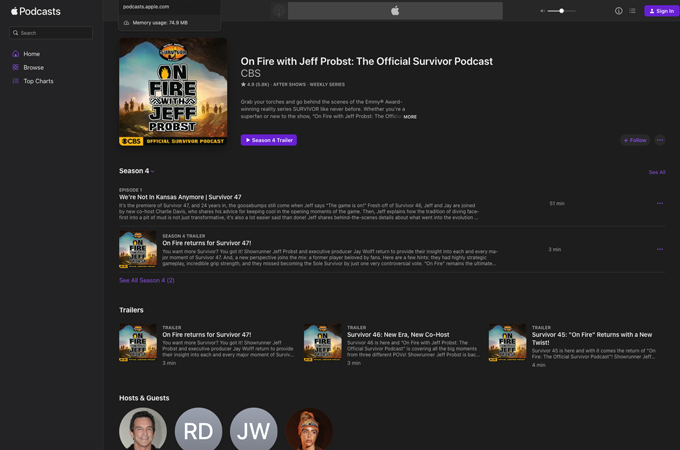The width and height of the screenshot is (680, 450).
Task: Click the podcasts.apple.com tooltip text
Action: (146, 7)
